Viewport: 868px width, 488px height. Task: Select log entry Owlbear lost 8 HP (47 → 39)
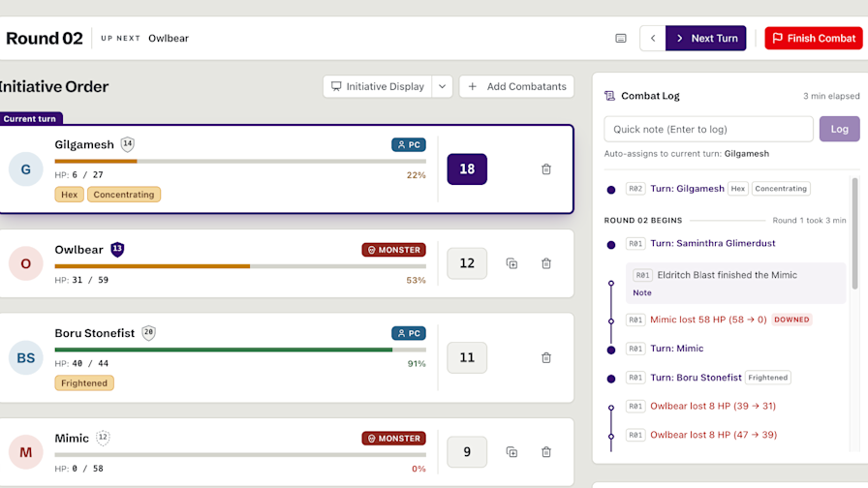pyautogui.click(x=714, y=435)
